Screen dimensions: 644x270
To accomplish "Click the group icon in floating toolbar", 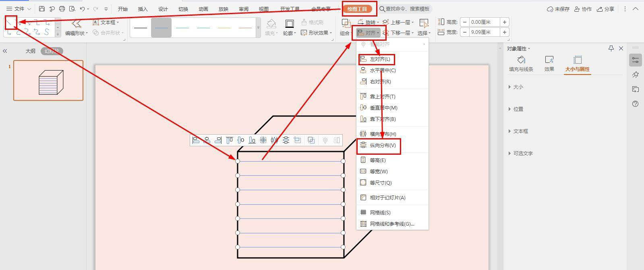I will [311, 140].
